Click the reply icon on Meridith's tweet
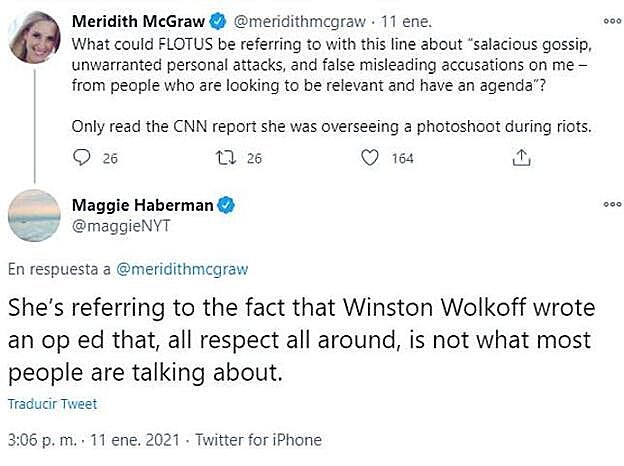This screenshot has height=466, width=624. pyautogui.click(x=84, y=158)
